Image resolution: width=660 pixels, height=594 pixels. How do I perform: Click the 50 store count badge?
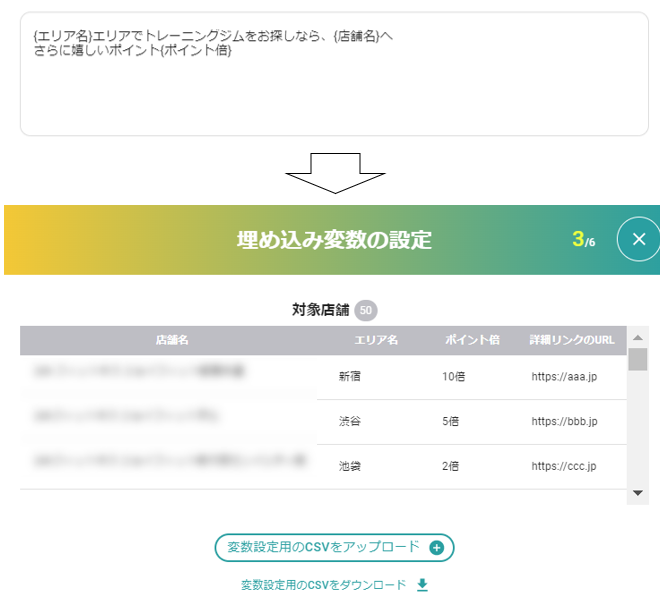[366, 310]
